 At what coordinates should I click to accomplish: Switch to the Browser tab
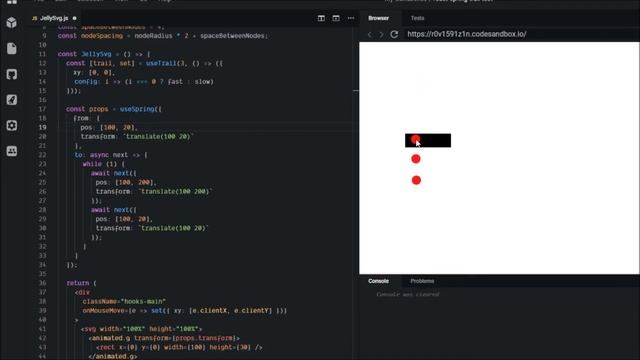(x=378, y=18)
